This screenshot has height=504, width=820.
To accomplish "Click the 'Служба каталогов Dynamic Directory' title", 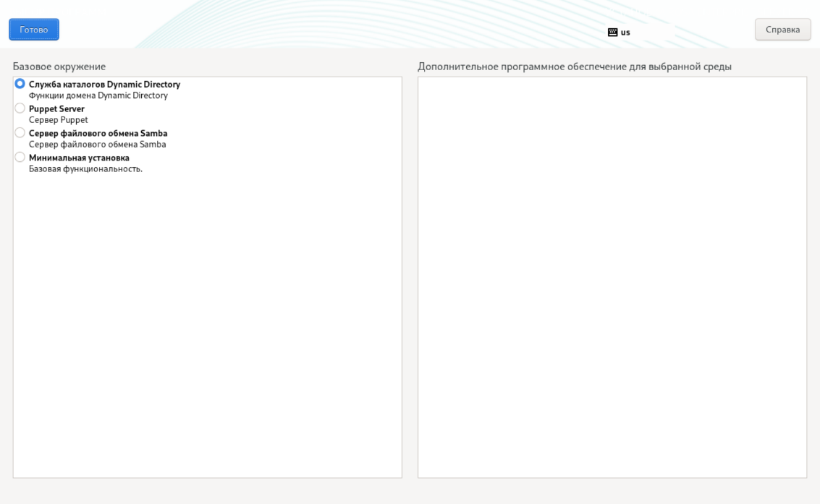I will click(104, 84).
